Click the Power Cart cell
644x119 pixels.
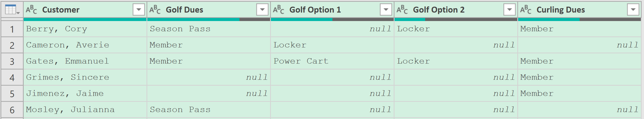(332, 61)
